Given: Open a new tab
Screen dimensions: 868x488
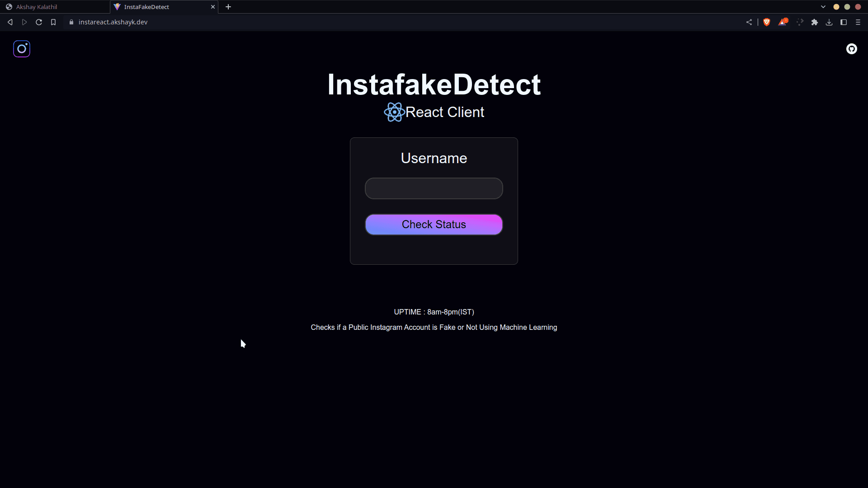Looking at the screenshot, I should pos(228,7).
